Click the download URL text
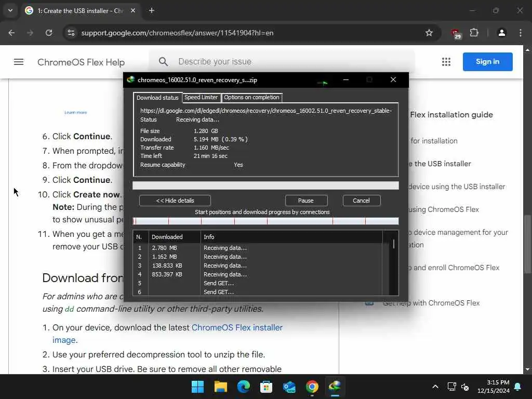532x399 pixels. 266,111
